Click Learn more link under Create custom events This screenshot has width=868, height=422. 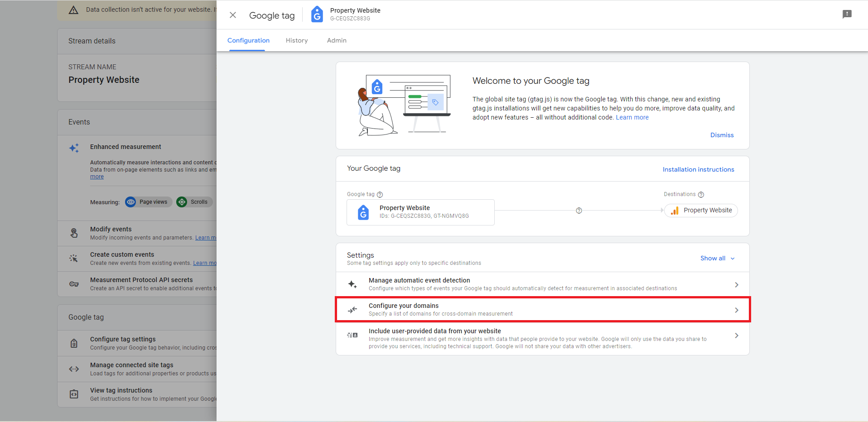(x=205, y=263)
